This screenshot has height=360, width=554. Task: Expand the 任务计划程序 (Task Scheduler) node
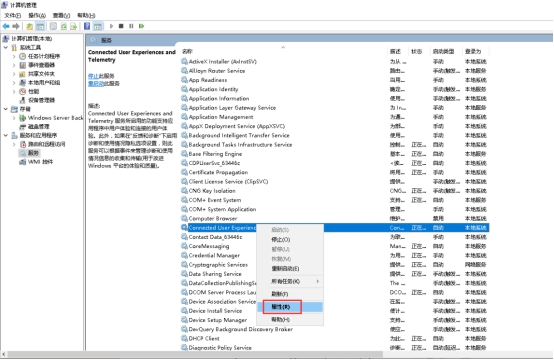14,56
